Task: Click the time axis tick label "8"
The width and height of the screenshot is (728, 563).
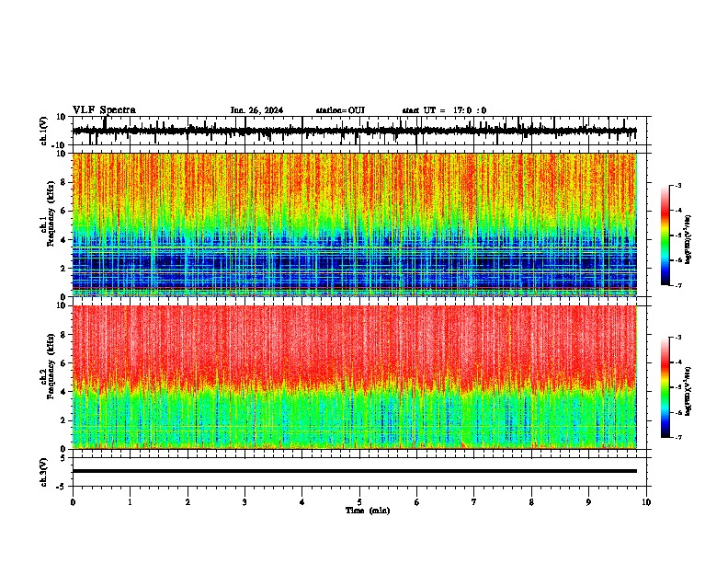Action: point(531,502)
